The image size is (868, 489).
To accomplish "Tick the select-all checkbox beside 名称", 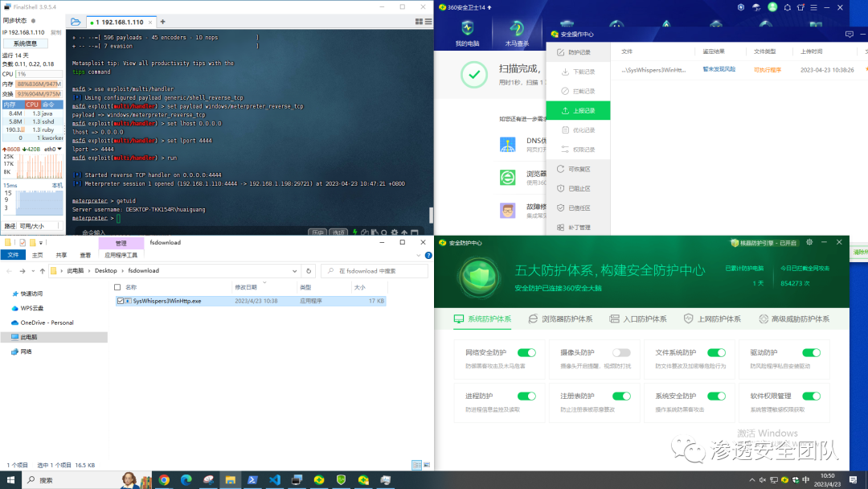I will (x=117, y=287).
